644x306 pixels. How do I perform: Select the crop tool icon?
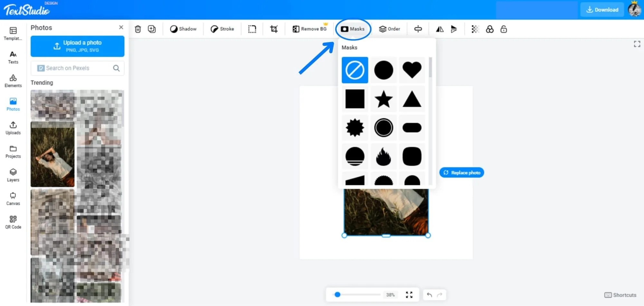click(274, 29)
